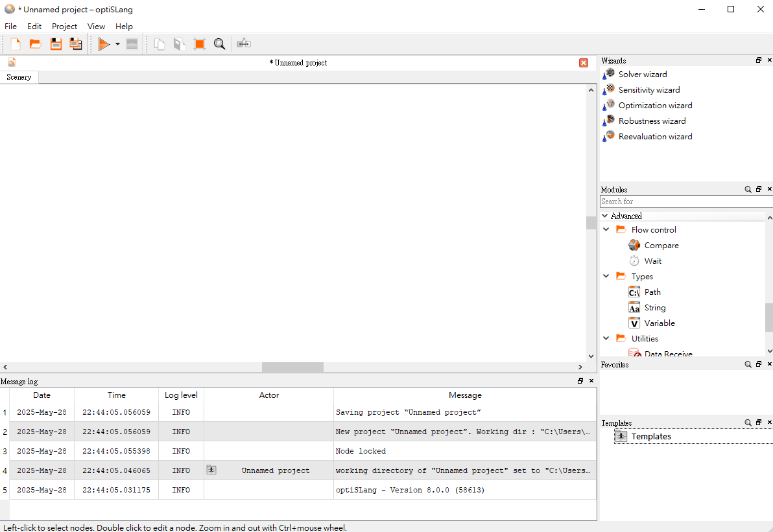Open the Help menu
The height and width of the screenshot is (532, 773).
click(x=124, y=26)
